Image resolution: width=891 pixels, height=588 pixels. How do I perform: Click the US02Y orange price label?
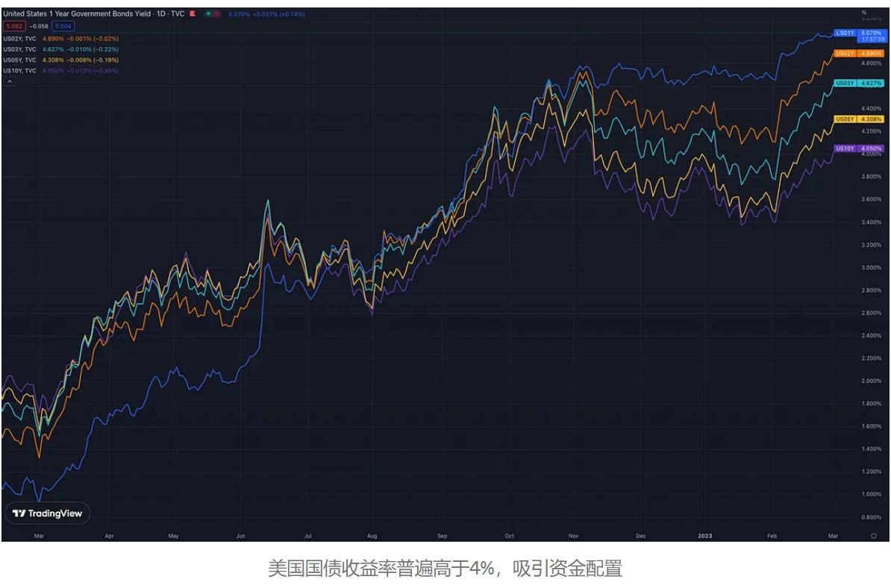[858, 54]
